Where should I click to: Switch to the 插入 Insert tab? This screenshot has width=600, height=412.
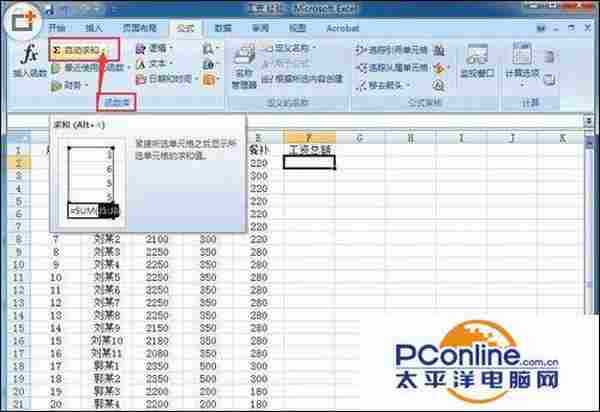click(94, 28)
